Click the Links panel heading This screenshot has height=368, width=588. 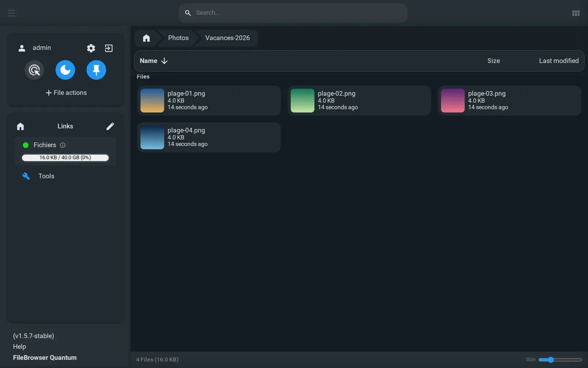click(65, 126)
